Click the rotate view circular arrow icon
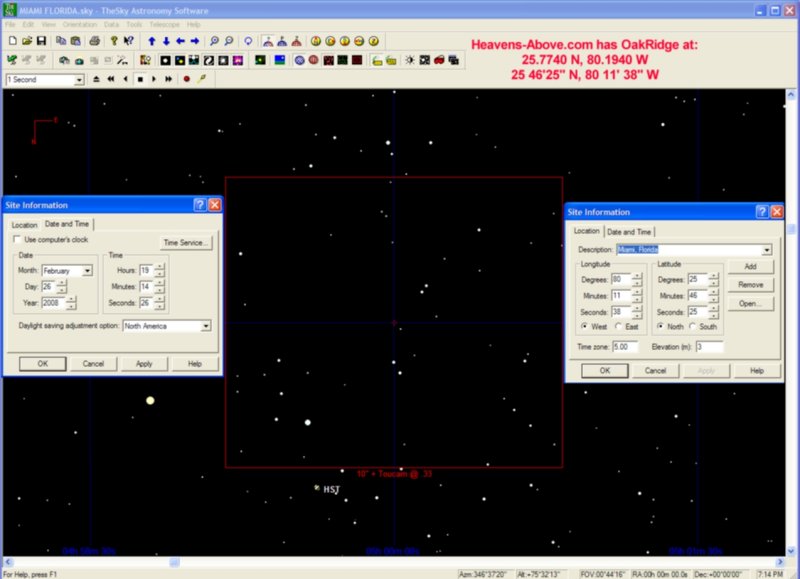Image resolution: width=800 pixels, height=579 pixels. [x=248, y=41]
